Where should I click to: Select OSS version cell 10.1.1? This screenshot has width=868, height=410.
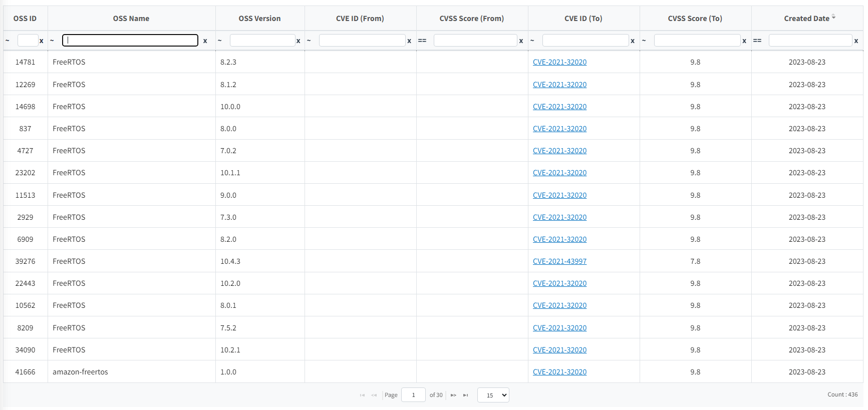point(259,173)
